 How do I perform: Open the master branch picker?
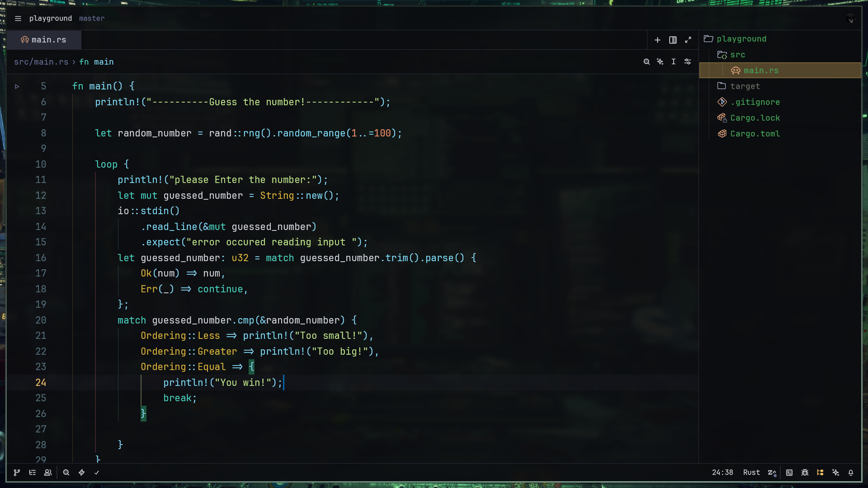(92, 19)
